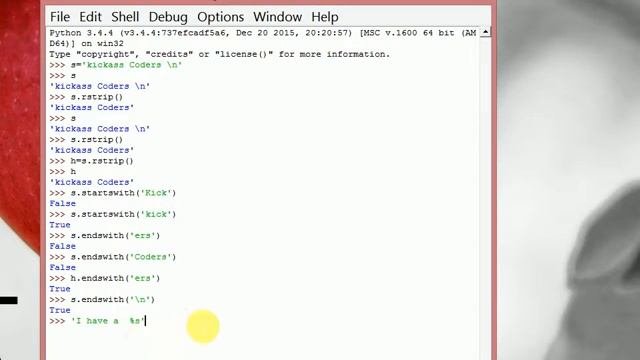Viewport: 640px width, 360px height.
Task: Click the False output below s.endswith('Coders')
Action: 62,267
